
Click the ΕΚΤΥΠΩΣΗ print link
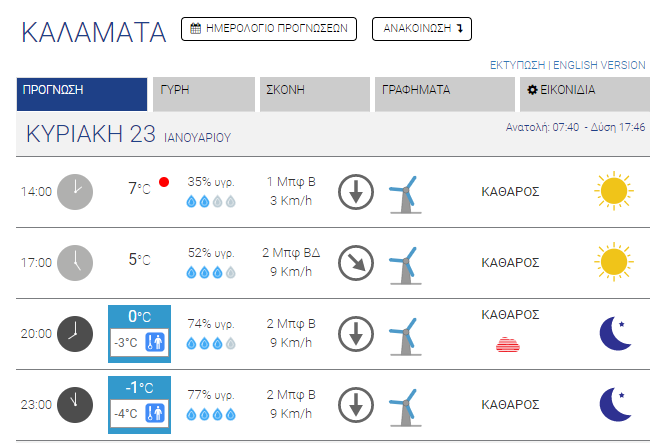(x=517, y=64)
